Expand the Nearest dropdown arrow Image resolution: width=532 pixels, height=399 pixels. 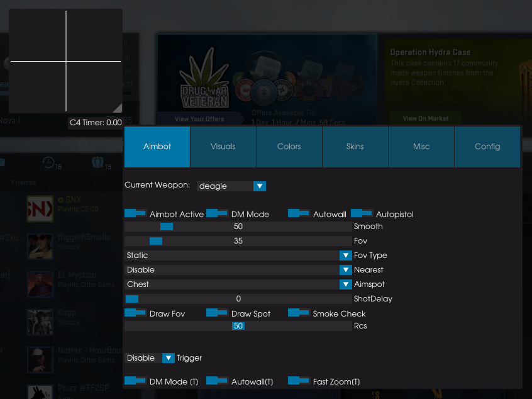345,270
